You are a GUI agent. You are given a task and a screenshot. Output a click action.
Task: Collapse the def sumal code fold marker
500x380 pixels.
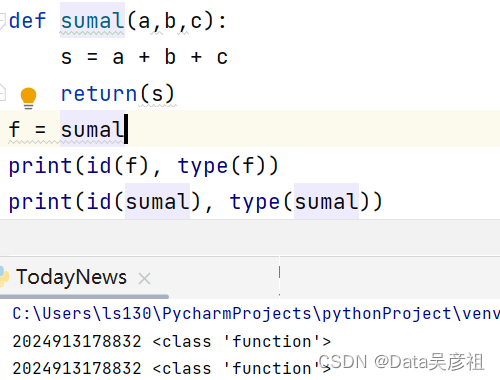tap(2, 21)
